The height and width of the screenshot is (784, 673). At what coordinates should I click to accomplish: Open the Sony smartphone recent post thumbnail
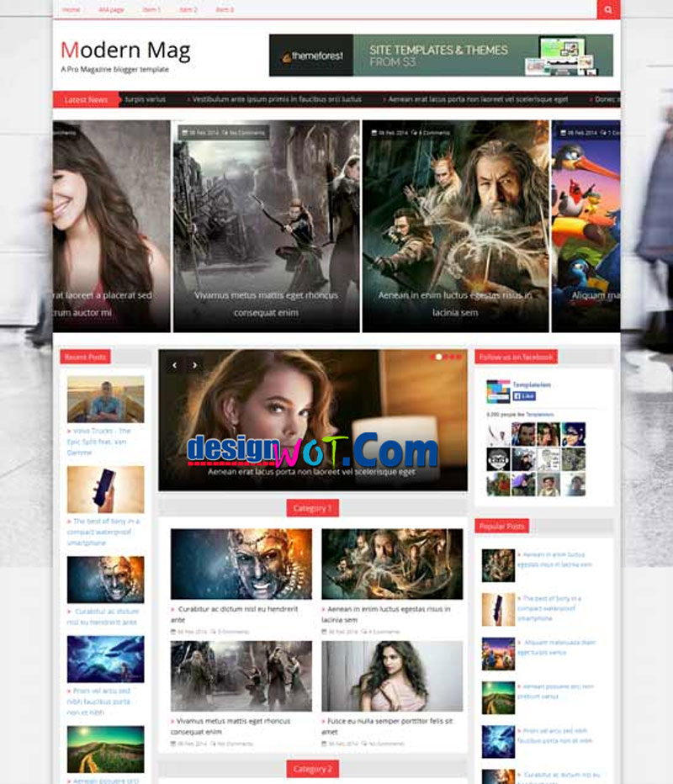(x=105, y=489)
